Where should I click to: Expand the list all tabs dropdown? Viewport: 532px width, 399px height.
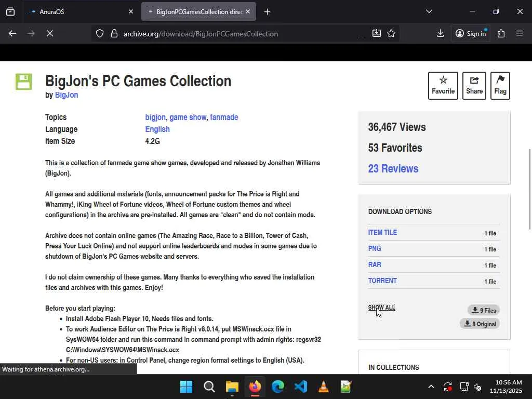429,11
